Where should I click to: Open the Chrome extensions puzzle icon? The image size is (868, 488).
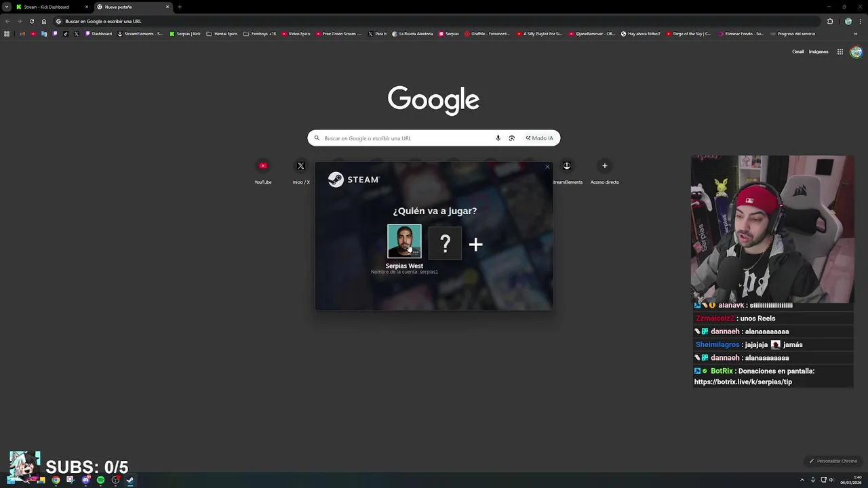pyautogui.click(x=830, y=21)
